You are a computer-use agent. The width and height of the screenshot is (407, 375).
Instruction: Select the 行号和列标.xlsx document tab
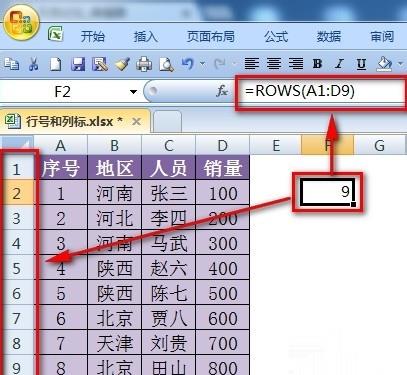coord(74,121)
